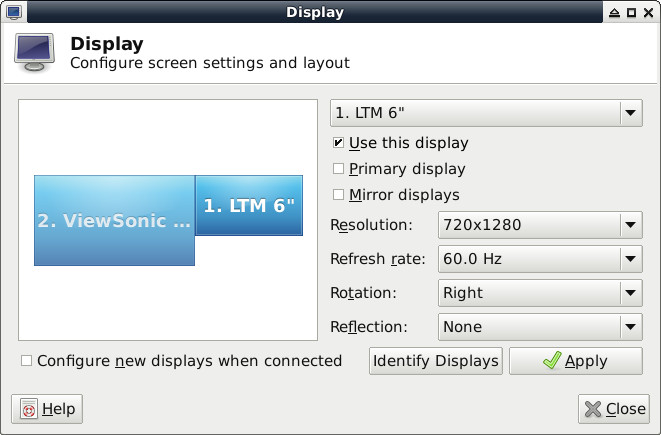Open the display selector dropdown LTM 6"

pyautogui.click(x=486, y=113)
